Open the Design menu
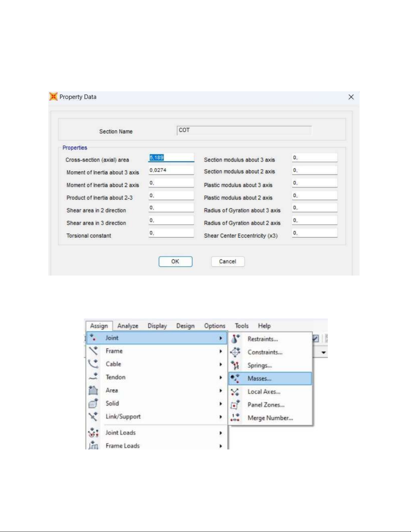 point(185,326)
